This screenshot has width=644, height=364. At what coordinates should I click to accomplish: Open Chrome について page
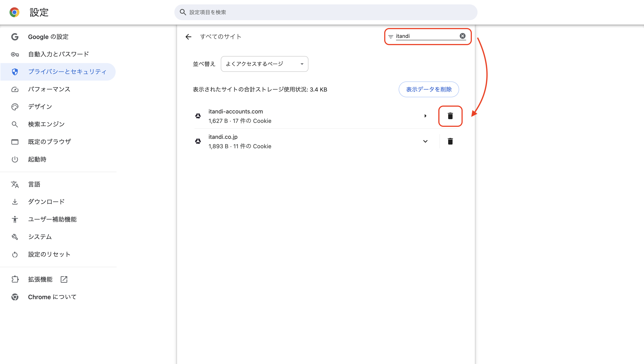(58, 297)
